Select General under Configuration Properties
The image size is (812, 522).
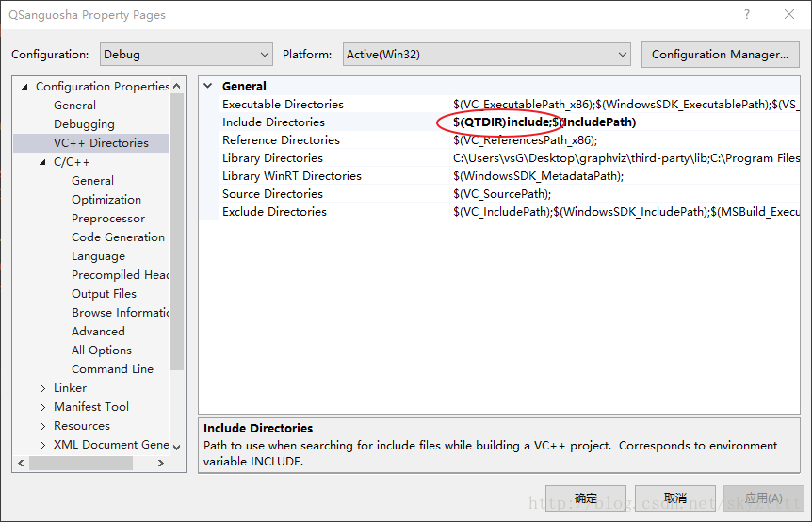click(74, 106)
